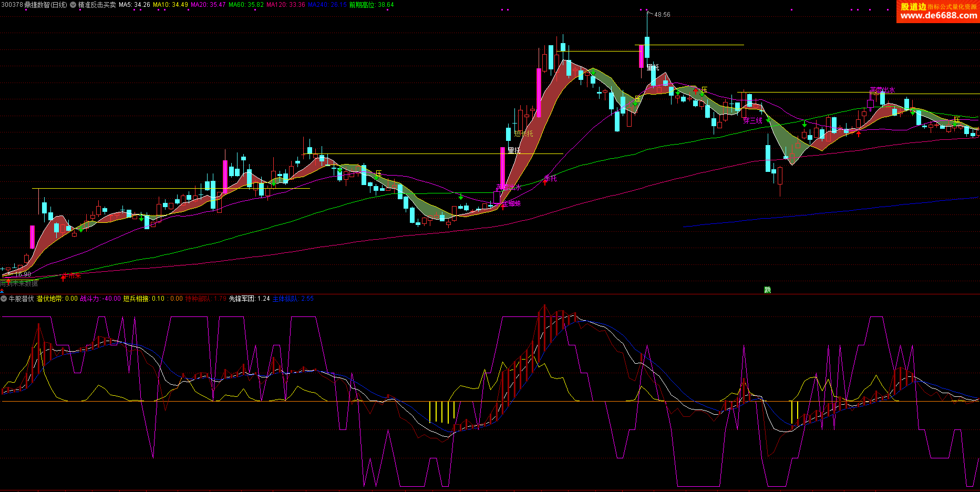Select the MA60 moving average label
The width and height of the screenshot is (980, 492).
pyautogui.click(x=246, y=5)
